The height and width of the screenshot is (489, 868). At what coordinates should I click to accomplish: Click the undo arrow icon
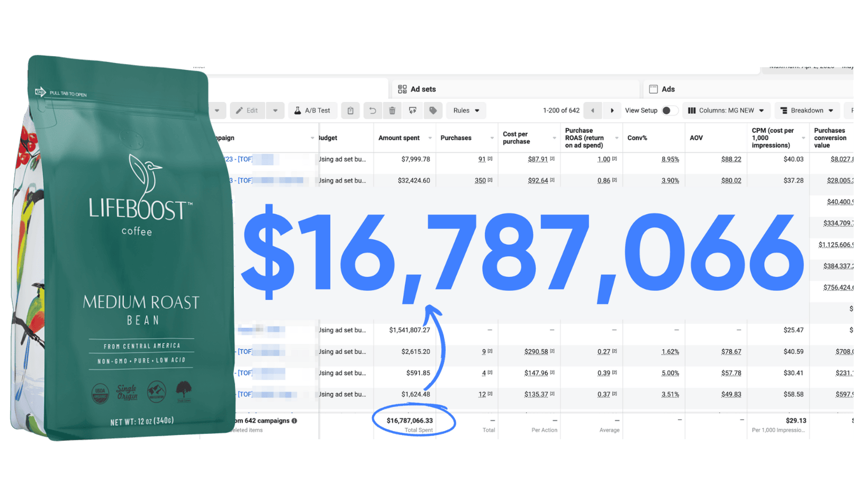[373, 111]
